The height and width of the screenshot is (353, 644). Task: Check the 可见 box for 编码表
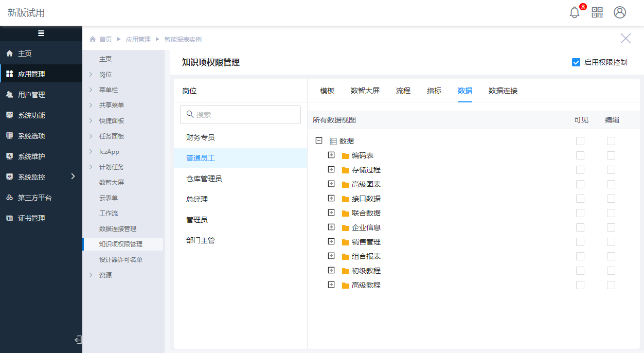click(580, 155)
